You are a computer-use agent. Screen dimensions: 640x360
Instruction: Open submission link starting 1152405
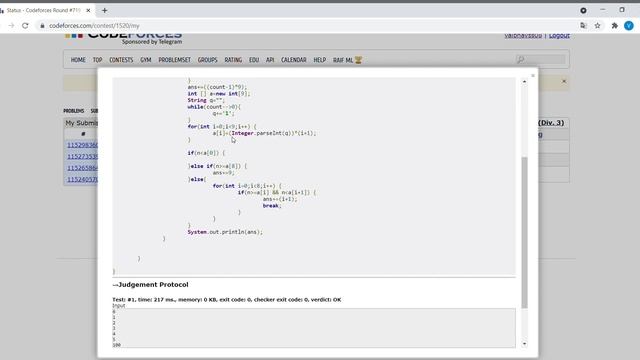pos(82,180)
